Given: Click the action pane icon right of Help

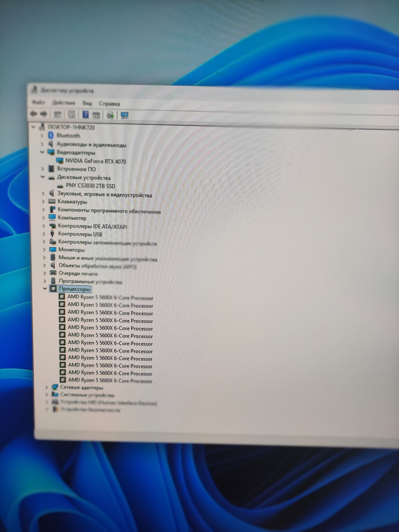Looking at the screenshot, I should 97,115.
